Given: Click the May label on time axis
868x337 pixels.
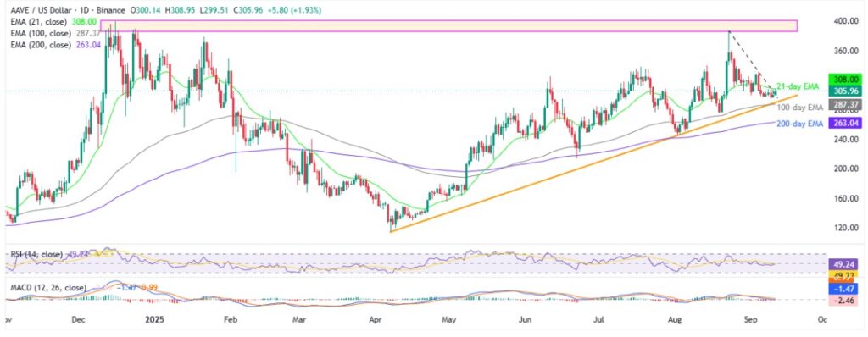Looking at the screenshot, I should click(x=449, y=319).
